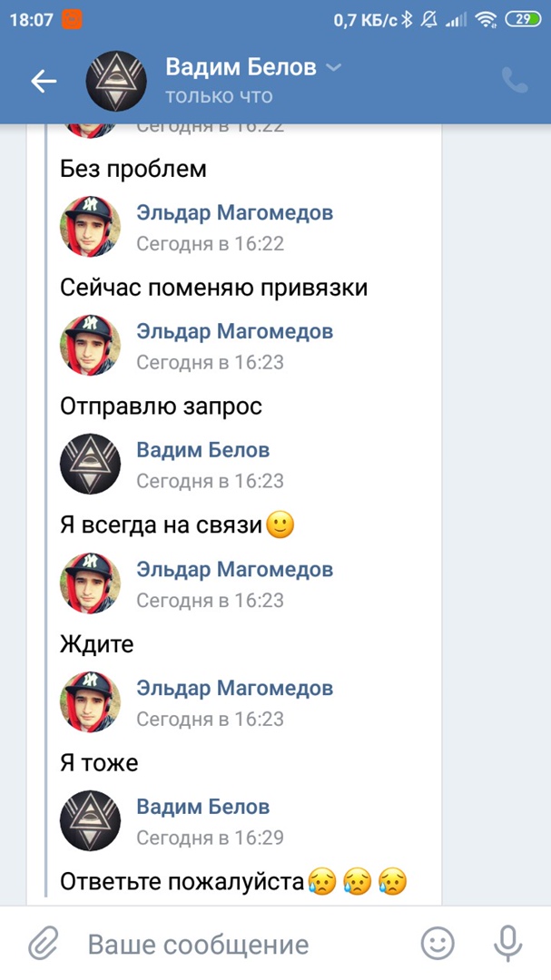Viewport: 551px width, 980px height.
Task: Tap the battery indicator in status bar
Action: pyautogui.click(x=523, y=18)
